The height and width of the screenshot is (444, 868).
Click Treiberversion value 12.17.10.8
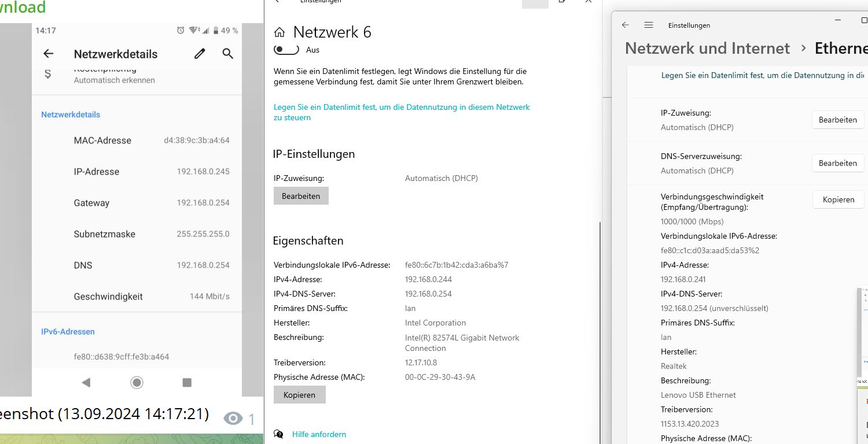coord(421,362)
